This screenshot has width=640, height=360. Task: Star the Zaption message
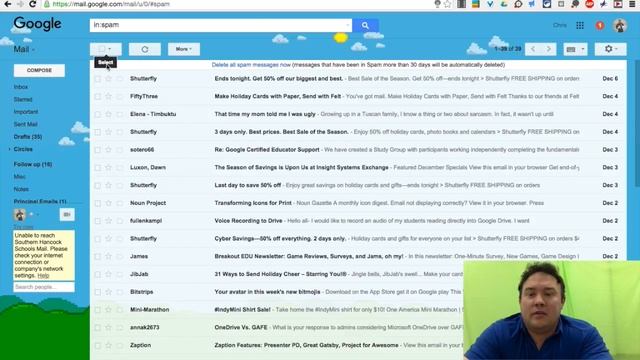pos(108,345)
